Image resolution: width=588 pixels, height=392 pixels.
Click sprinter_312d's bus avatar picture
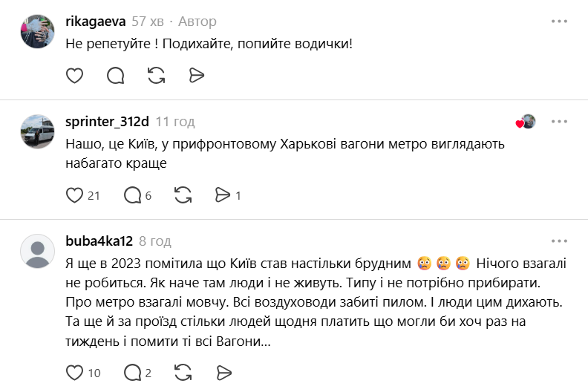pyautogui.click(x=37, y=132)
